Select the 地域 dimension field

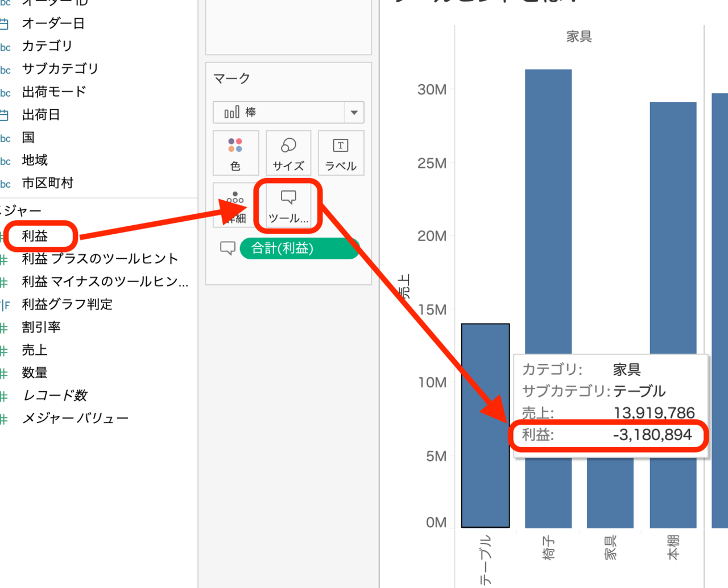click(35, 160)
